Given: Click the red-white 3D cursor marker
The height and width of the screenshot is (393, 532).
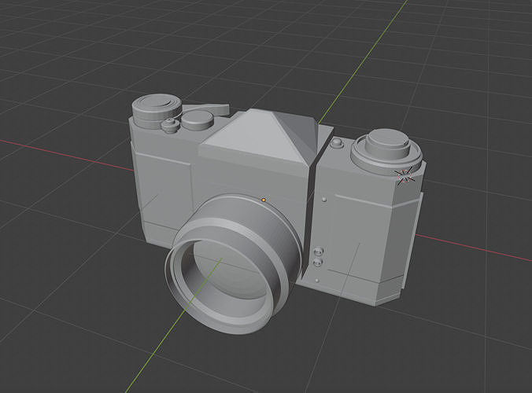Looking at the screenshot, I should pyautogui.click(x=405, y=175).
